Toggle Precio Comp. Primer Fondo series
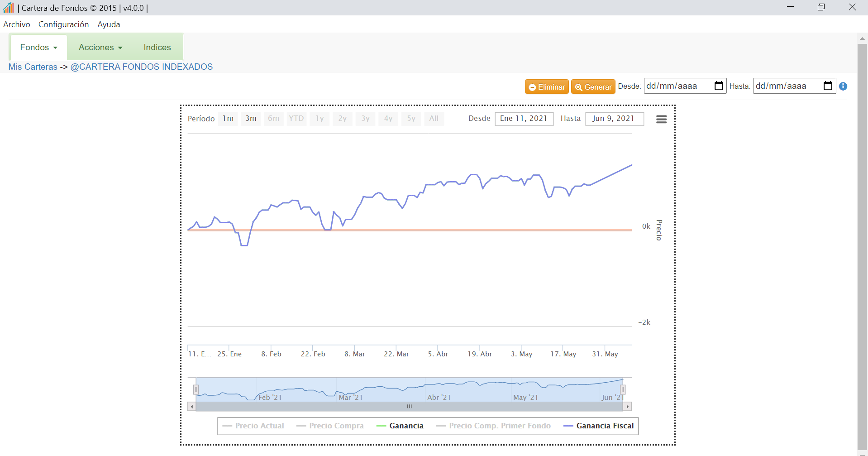 pyautogui.click(x=493, y=426)
